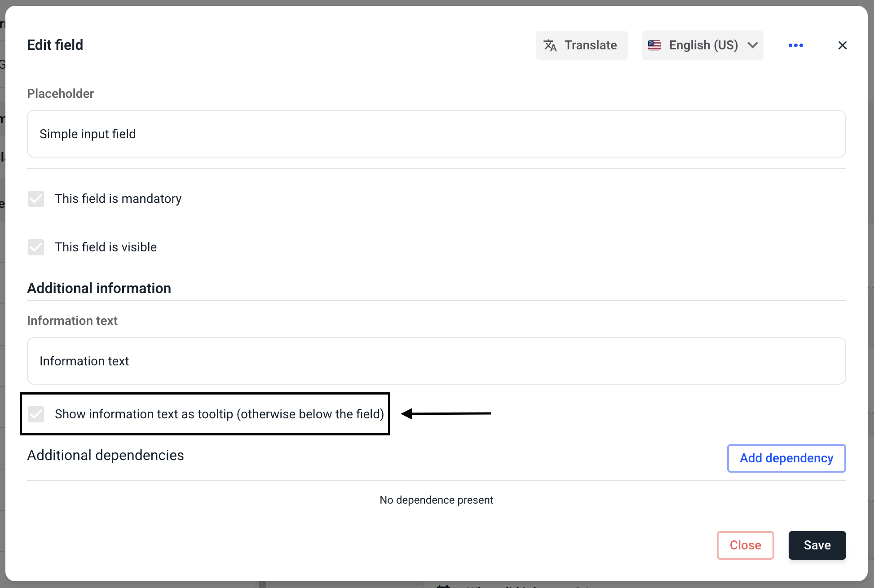
Task: Save the field changes
Action: coord(817,545)
